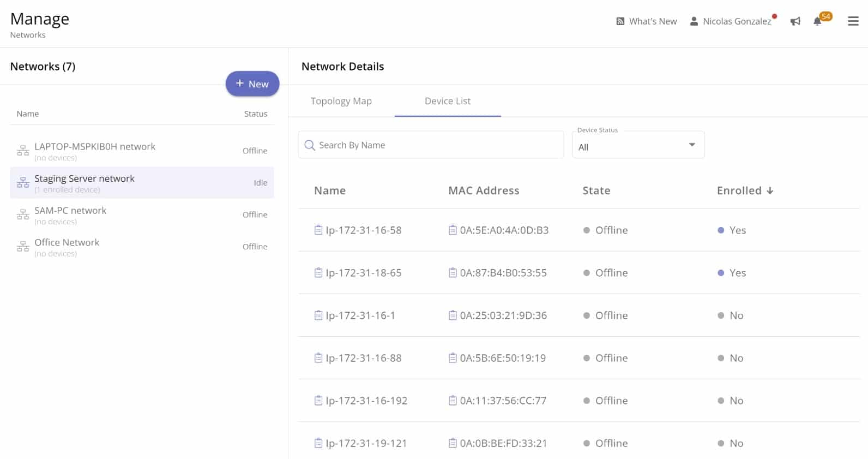The image size is (868, 459).
Task: Click device name Ip-172-31-19-121
Action: [x=366, y=443]
